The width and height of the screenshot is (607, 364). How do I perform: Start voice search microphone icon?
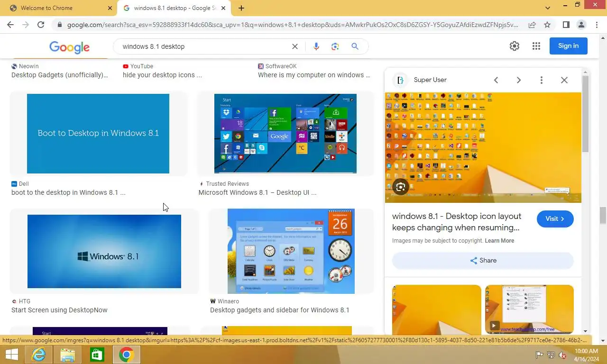point(316,46)
